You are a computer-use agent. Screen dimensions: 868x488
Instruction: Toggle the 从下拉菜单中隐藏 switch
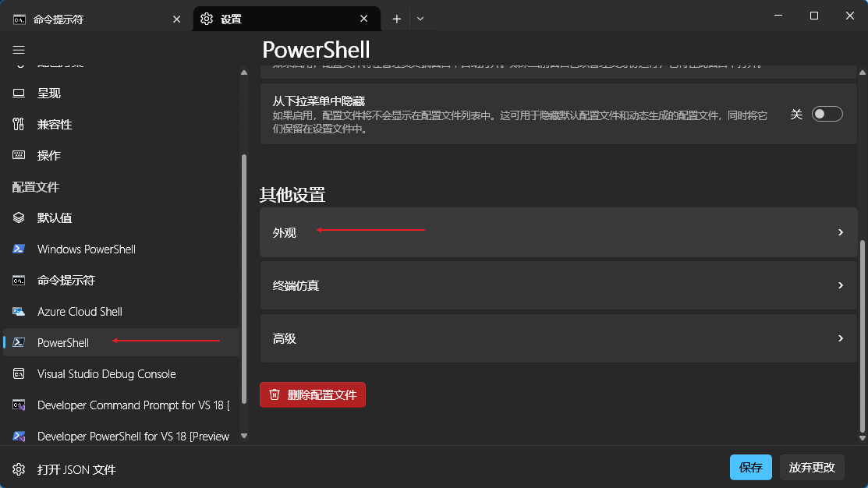pos(827,115)
